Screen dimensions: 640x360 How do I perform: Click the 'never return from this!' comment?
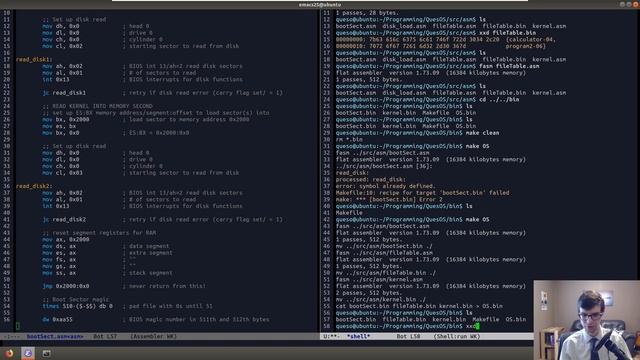coord(164,286)
